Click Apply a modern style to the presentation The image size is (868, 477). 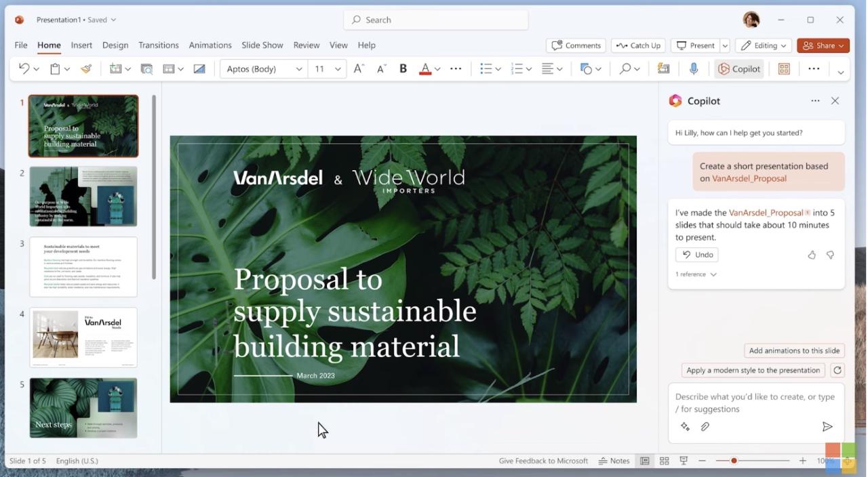coord(751,370)
